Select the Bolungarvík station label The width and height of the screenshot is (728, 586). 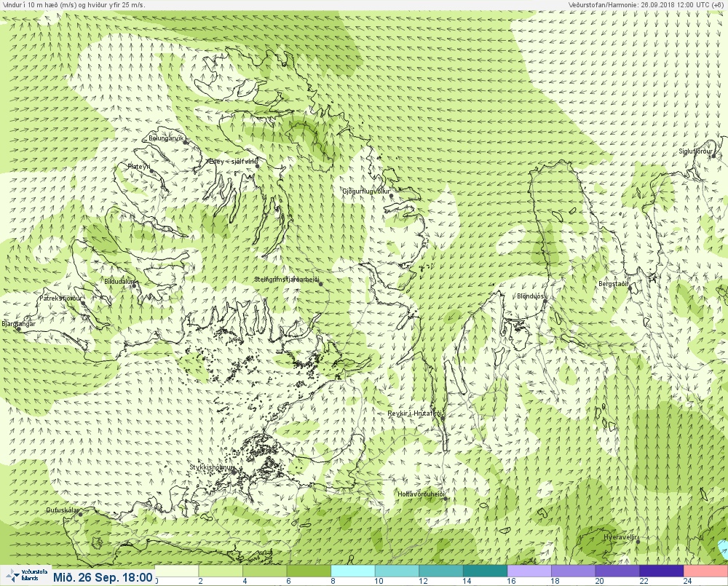[x=166, y=138]
